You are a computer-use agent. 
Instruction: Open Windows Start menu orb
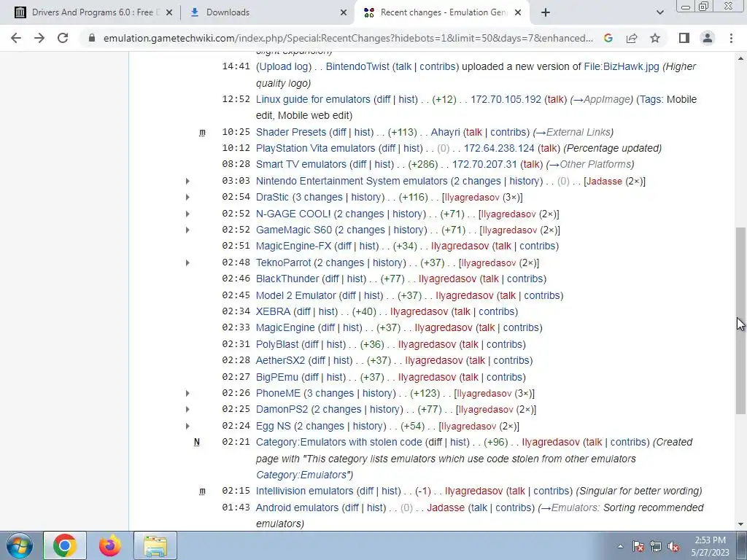[x=20, y=545]
